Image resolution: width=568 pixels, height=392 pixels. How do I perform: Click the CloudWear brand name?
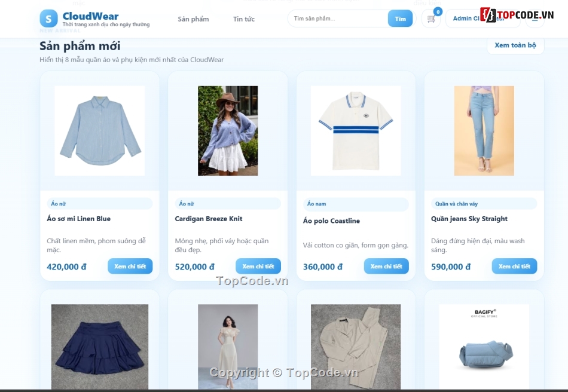(90, 16)
